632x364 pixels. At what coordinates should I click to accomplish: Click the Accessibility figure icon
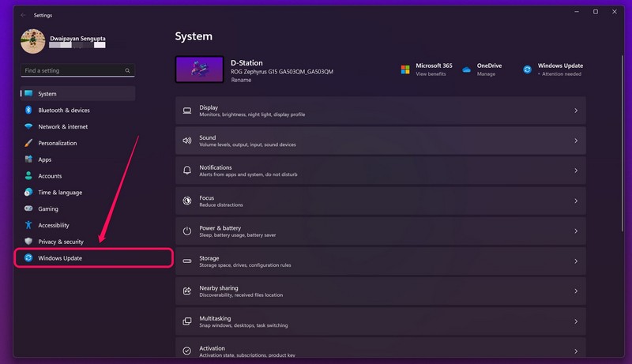coord(28,226)
